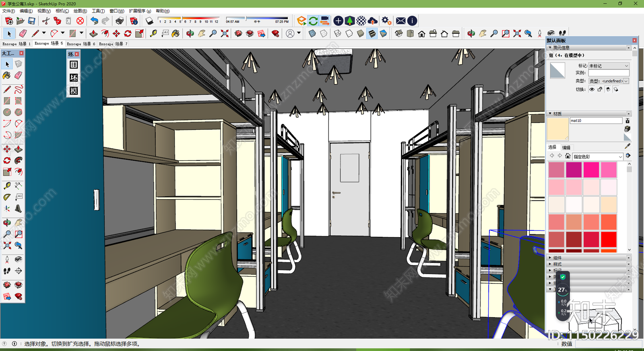Click the Undo arrow icon

pyautogui.click(x=94, y=21)
